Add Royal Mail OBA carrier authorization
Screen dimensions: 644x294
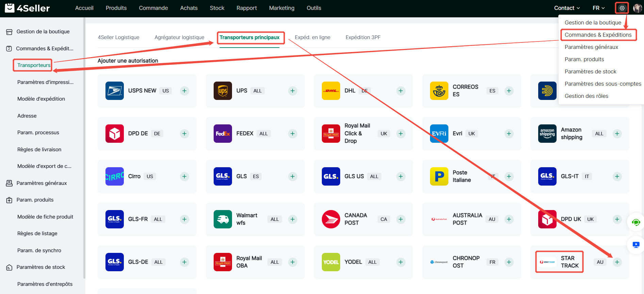point(293,262)
